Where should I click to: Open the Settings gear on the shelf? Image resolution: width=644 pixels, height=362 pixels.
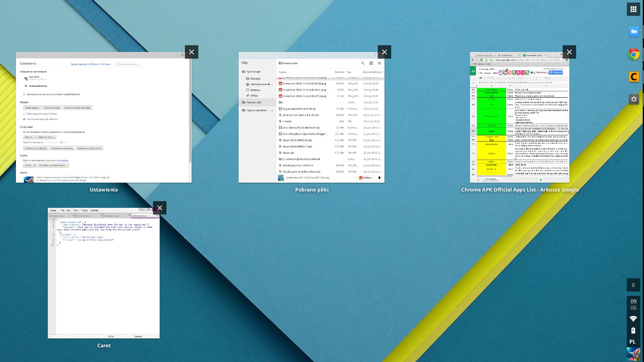pyautogui.click(x=634, y=99)
